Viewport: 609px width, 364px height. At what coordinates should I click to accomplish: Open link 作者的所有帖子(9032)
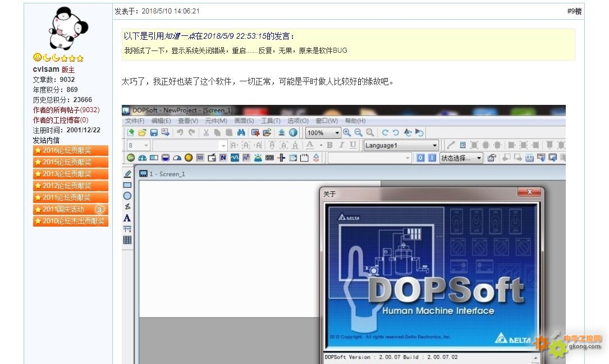66,110
